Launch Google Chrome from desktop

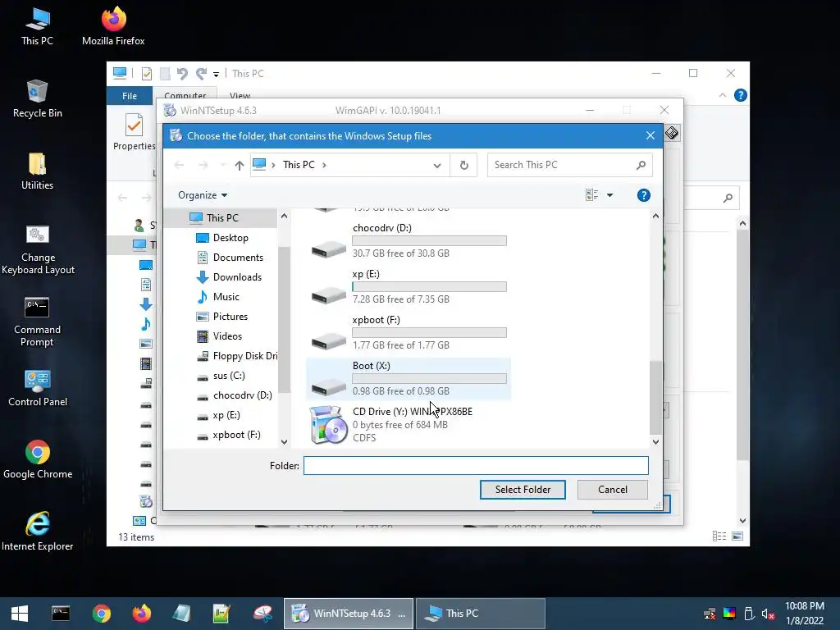[38, 459]
